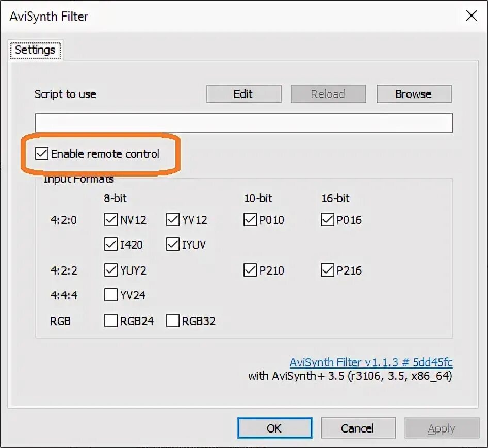Click the 4:2:0 row label
This screenshot has height=448, width=488.
click(63, 220)
